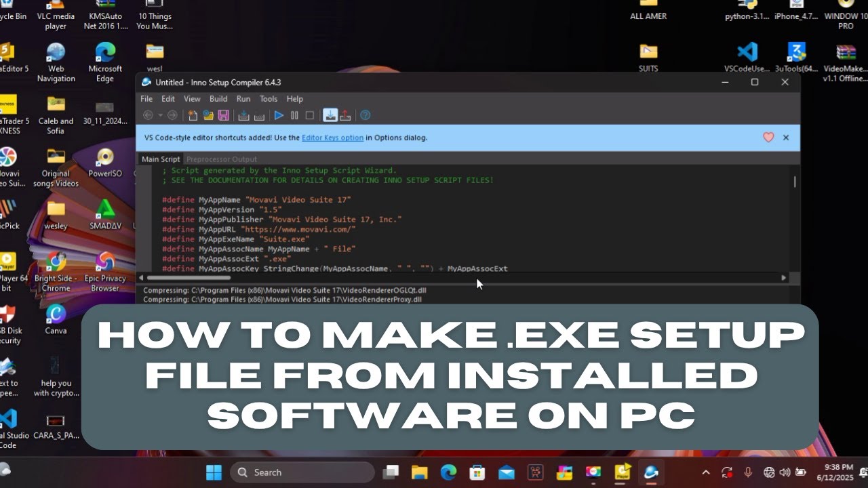Screen dimensions: 868x488
Task: Open the Edit menu
Action: pos(168,99)
